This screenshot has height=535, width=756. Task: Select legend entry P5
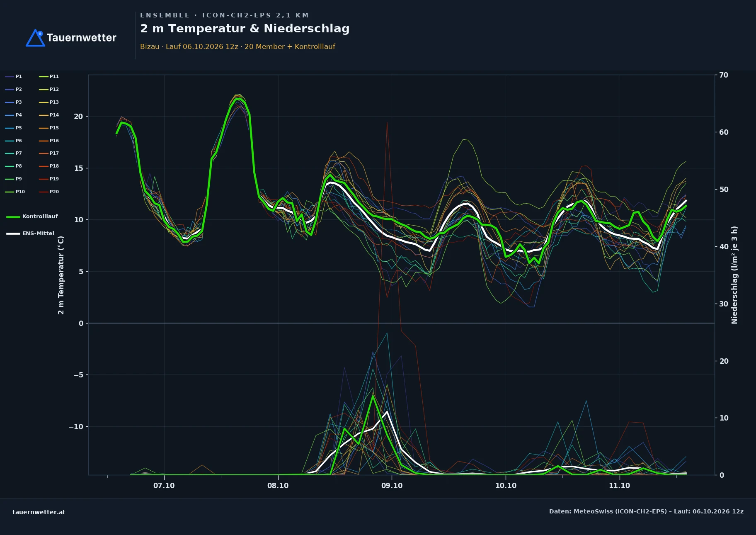tap(14, 128)
